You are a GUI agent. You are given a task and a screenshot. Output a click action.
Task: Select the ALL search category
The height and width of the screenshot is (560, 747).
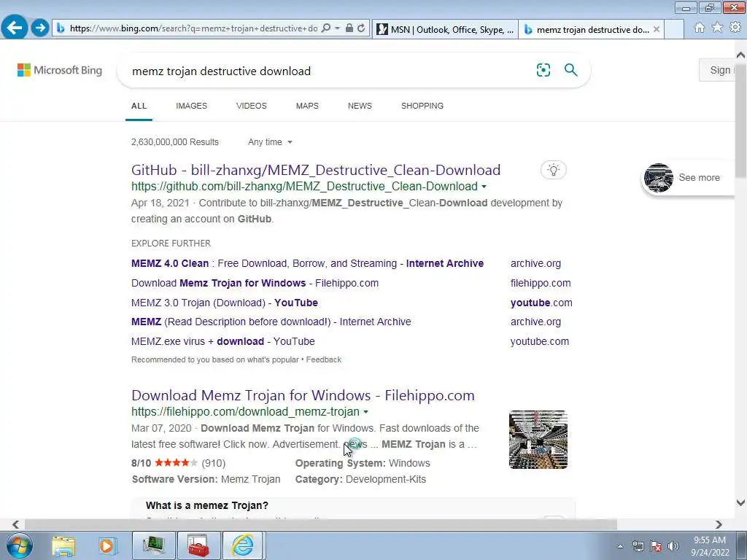139,106
